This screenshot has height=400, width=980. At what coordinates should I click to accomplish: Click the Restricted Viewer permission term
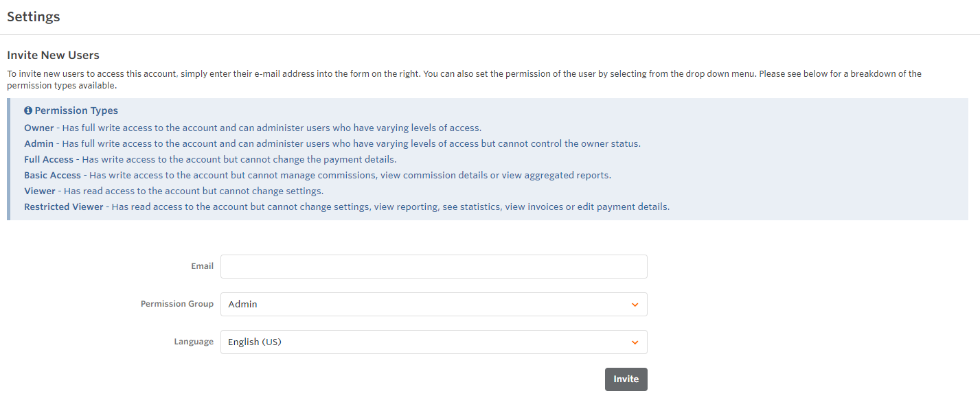[x=64, y=207]
